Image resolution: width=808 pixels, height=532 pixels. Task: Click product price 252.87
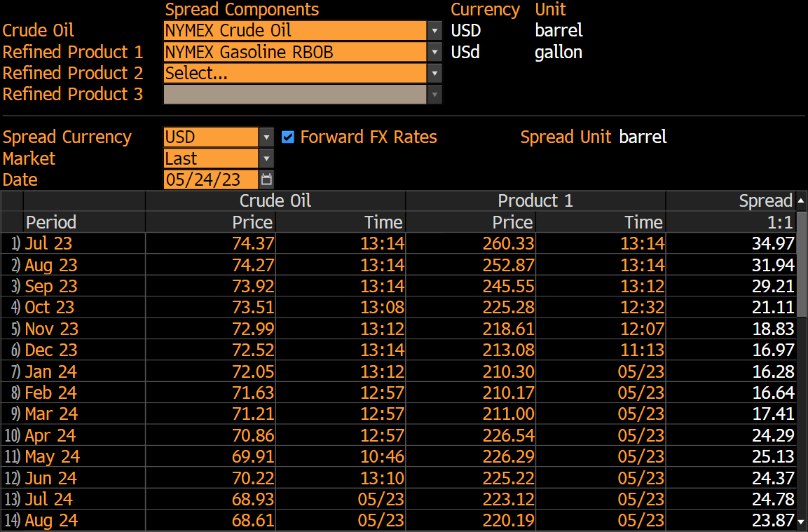pos(509,265)
